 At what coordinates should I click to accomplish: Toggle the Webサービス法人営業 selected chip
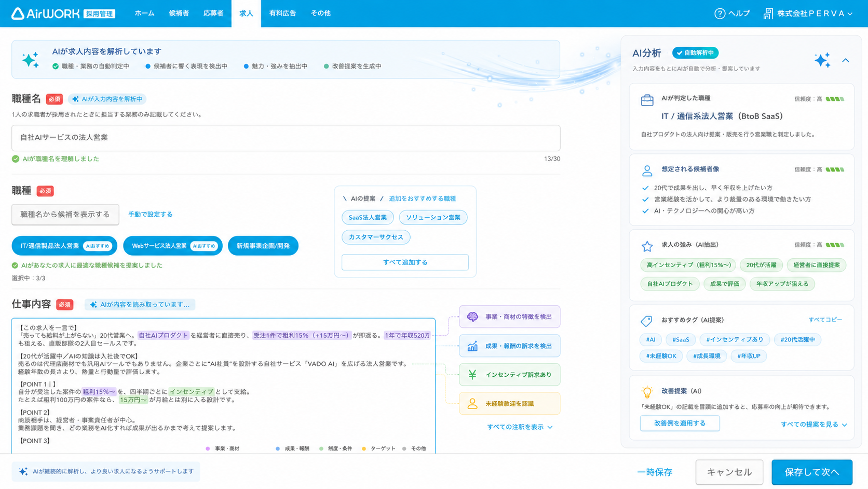pyautogui.click(x=173, y=246)
